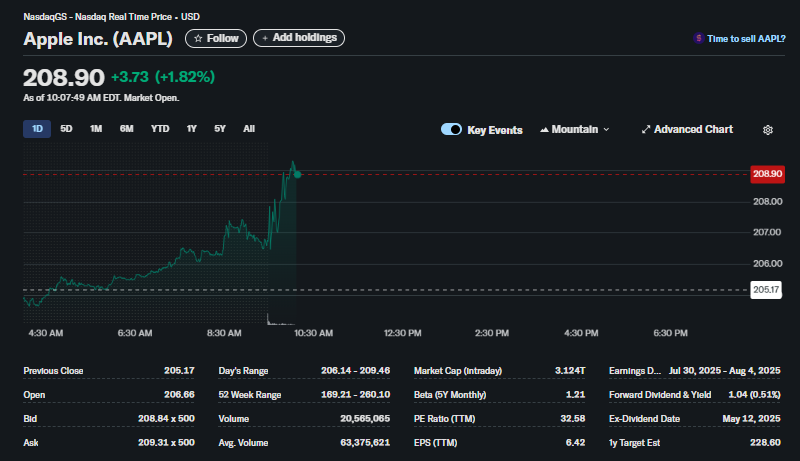Viewport: 800px width, 461px height.
Task: Click the Beta (5Y Monthly) label
Action: point(450,395)
